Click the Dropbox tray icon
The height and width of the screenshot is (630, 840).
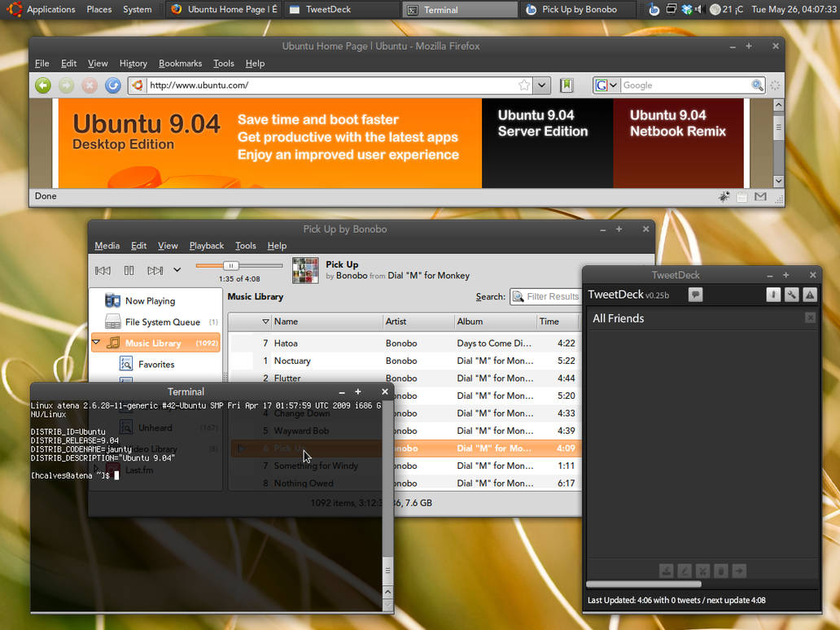point(687,9)
